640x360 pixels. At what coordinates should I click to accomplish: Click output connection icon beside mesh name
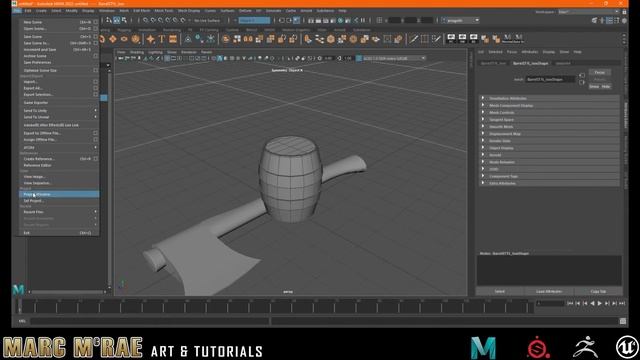582,82
